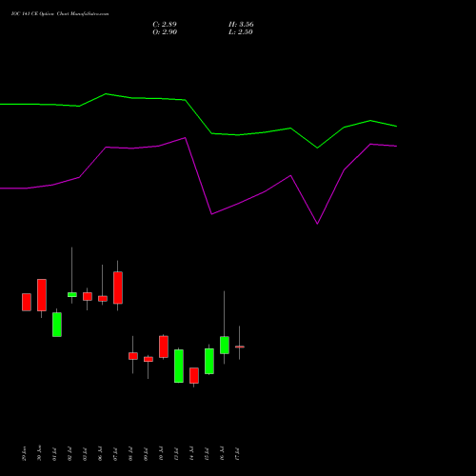This screenshot has height=476, width=476.
Task: Click the close value C: 2.89
Action: 165,25
